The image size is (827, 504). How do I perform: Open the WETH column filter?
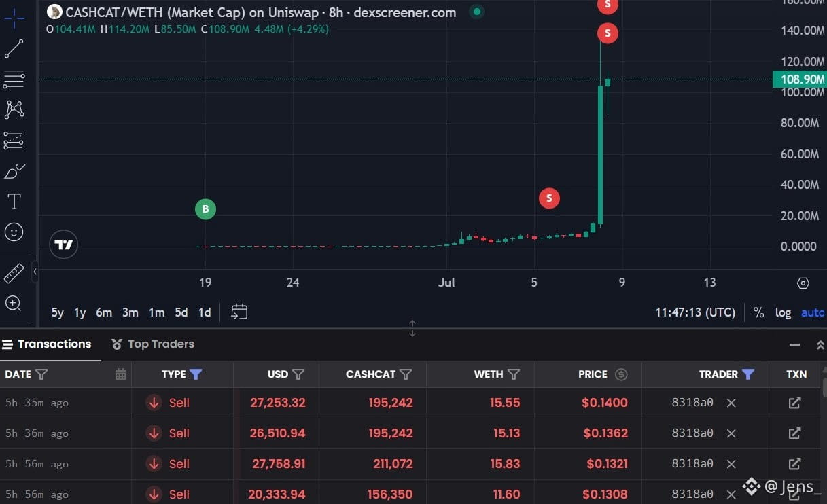[x=514, y=374]
